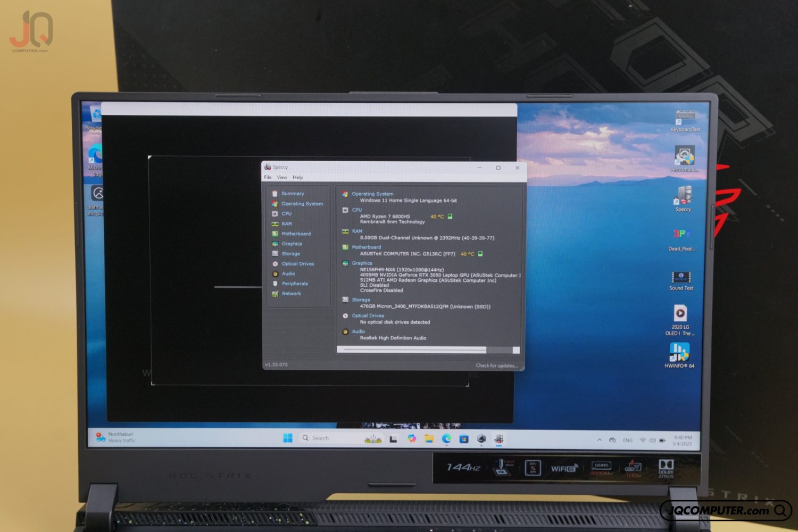Click Motherboard heading in summary pane

coord(366,247)
